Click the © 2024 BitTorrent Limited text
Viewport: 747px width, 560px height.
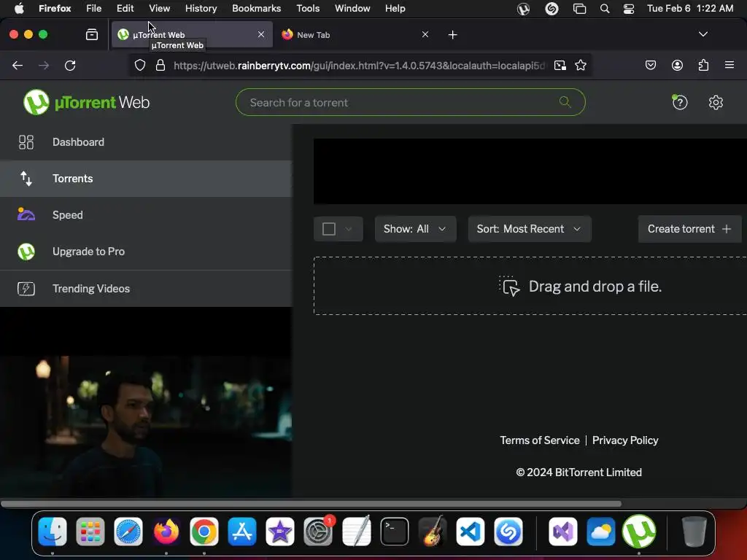pos(578,472)
